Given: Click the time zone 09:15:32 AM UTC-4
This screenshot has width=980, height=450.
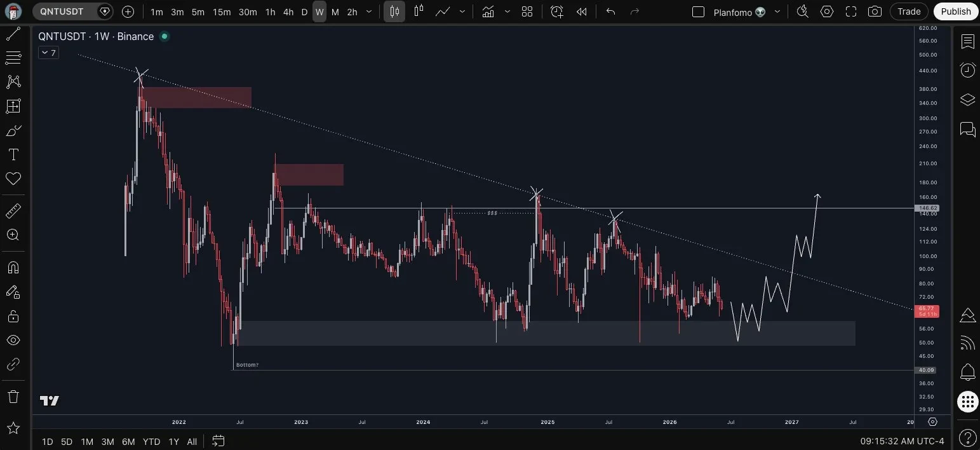Looking at the screenshot, I should 902,441.
